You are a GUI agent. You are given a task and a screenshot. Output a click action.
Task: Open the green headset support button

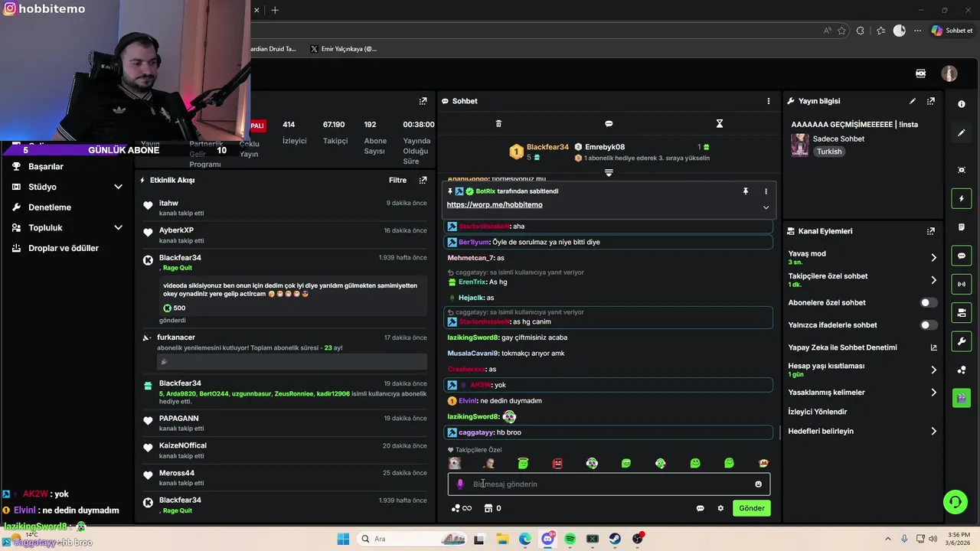(955, 502)
